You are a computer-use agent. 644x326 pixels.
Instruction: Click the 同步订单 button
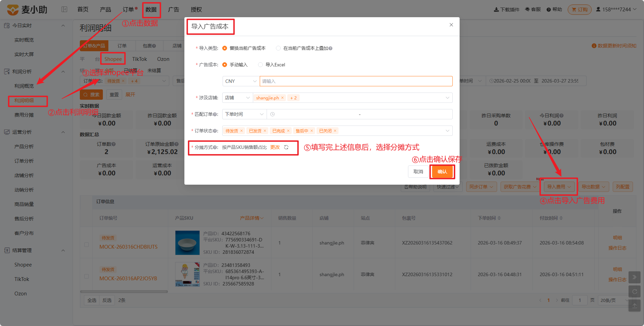481,187
